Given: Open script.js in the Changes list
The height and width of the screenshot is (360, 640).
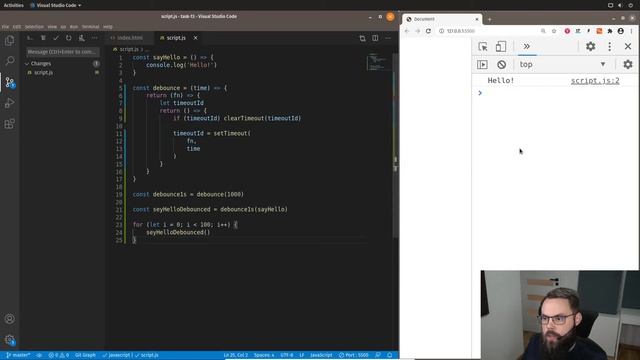Looking at the screenshot, I should coord(44,72).
